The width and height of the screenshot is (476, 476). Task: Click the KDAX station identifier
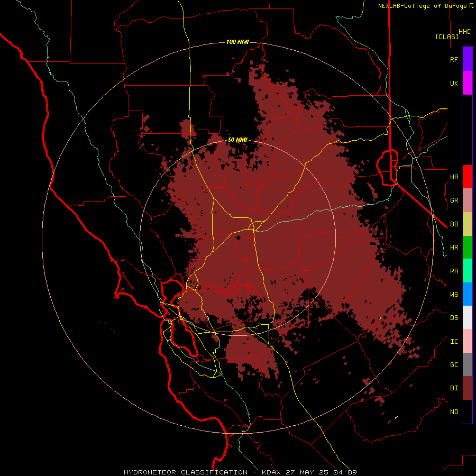[x=271, y=472]
